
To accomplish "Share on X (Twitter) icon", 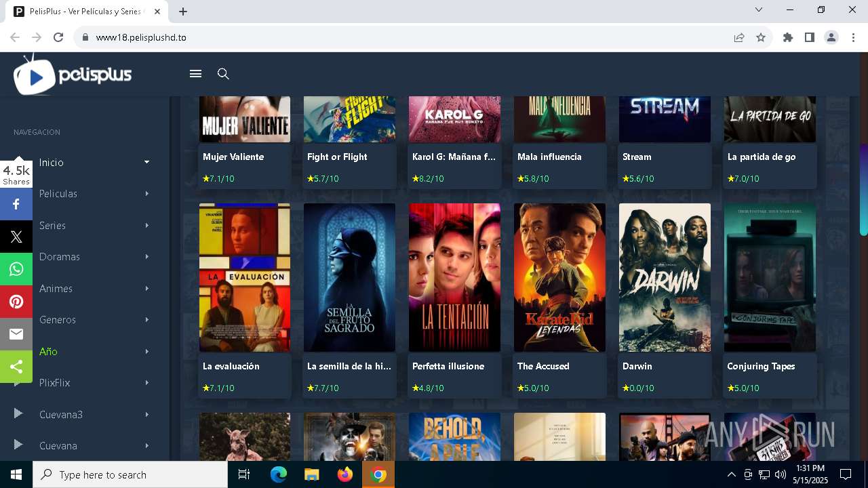I will (16, 237).
